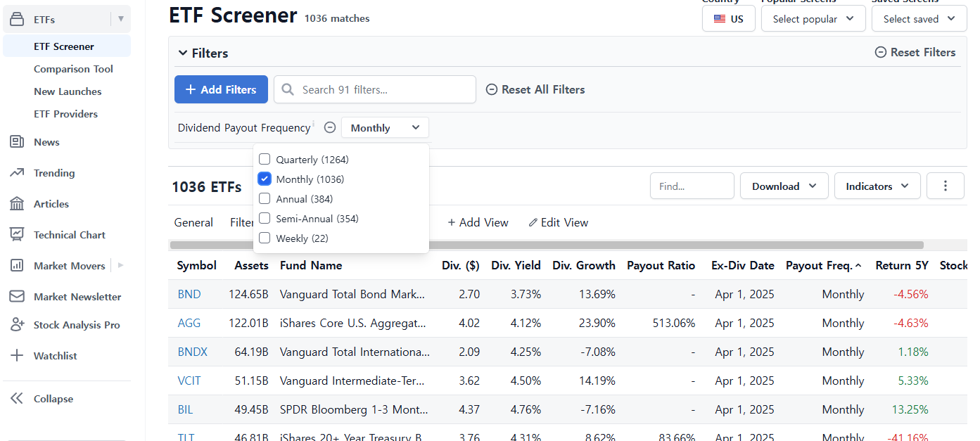Expand Market Movers submenu arrow
The height and width of the screenshot is (441, 980).
[x=120, y=265]
